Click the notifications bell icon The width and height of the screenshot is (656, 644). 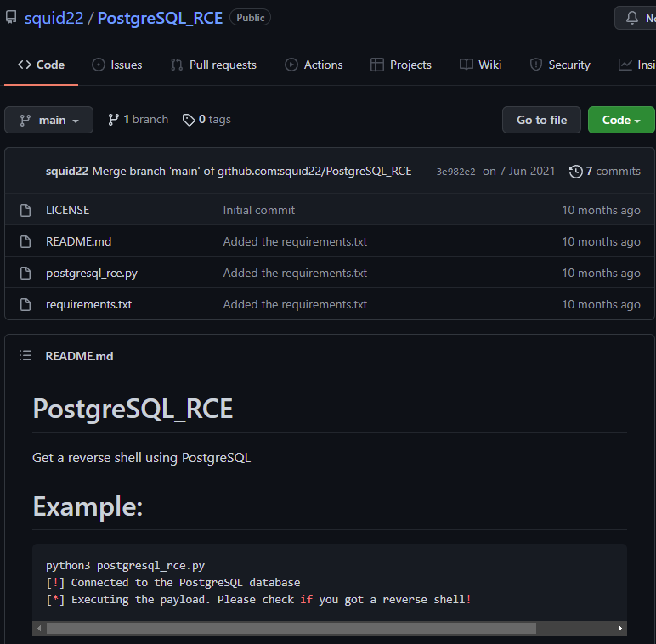click(x=631, y=18)
